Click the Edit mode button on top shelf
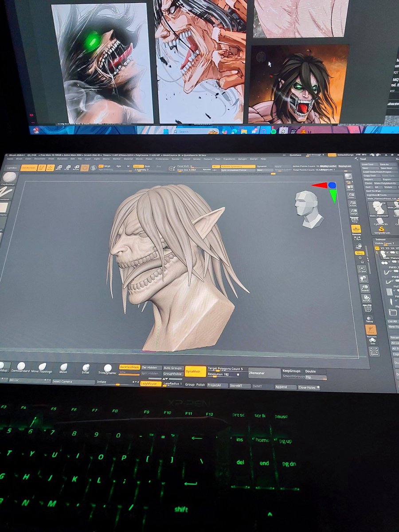 [41, 168]
